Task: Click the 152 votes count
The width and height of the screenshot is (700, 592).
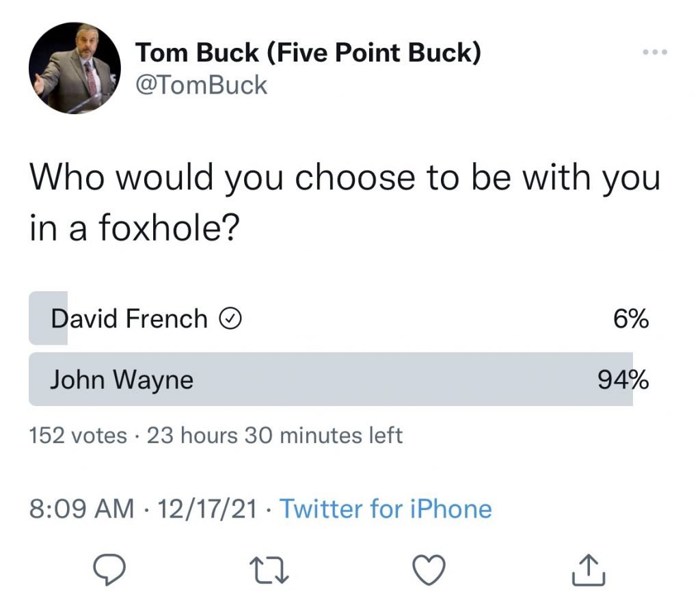Action: (78, 435)
